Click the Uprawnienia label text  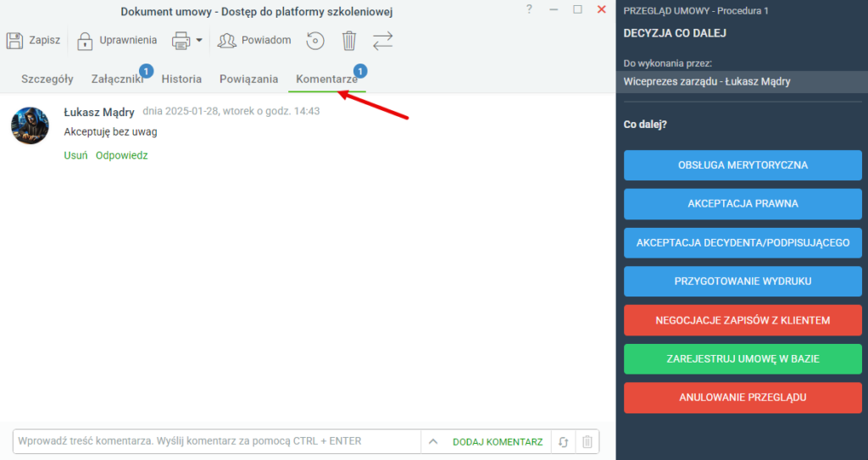click(128, 41)
